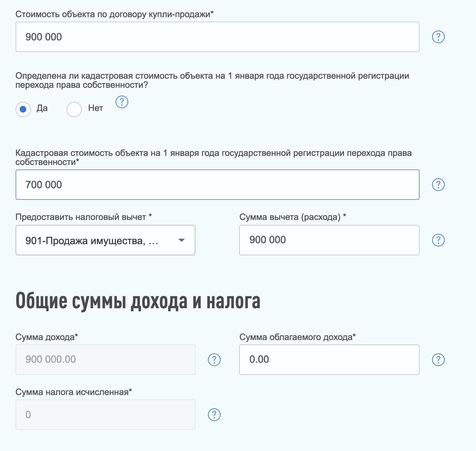Open the Предоставить налоговый вычет dropdown
This screenshot has height=451, width=476.
pos(105,240)
